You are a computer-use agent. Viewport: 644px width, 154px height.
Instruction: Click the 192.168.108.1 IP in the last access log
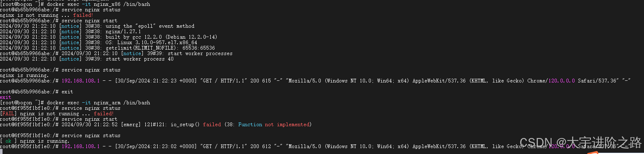tap(80, 146)
